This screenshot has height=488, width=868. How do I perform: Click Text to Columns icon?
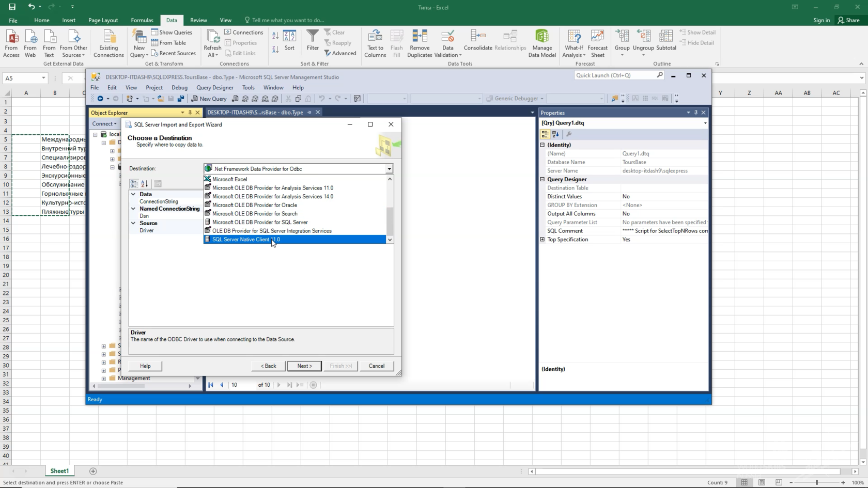[x=375, y=43]
